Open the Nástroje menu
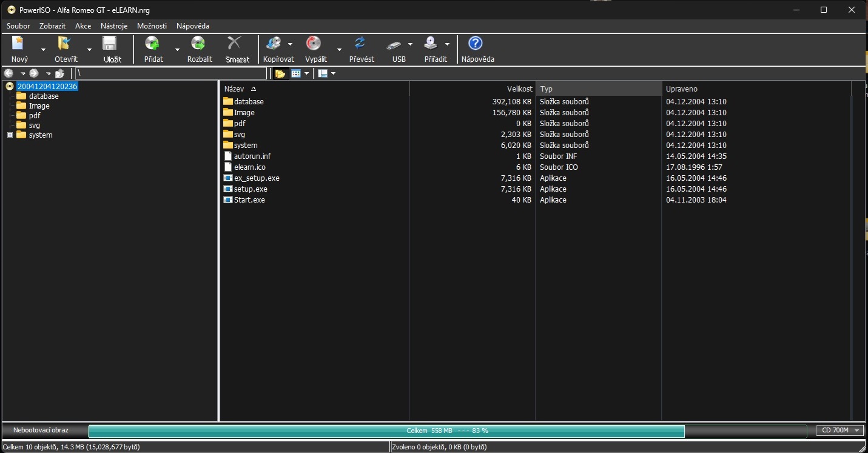This screenshot has width=868, height=453. (x=114, y=26)
